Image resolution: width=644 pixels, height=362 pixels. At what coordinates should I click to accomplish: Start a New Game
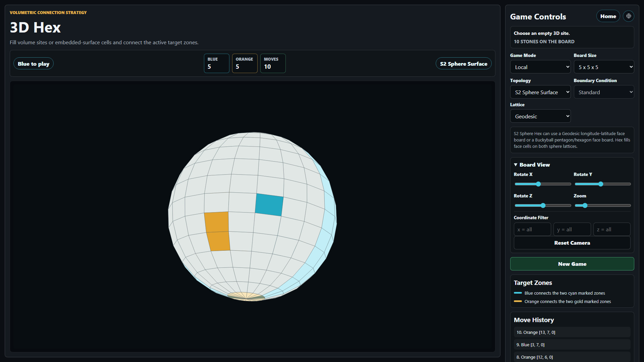coord(572,264)
